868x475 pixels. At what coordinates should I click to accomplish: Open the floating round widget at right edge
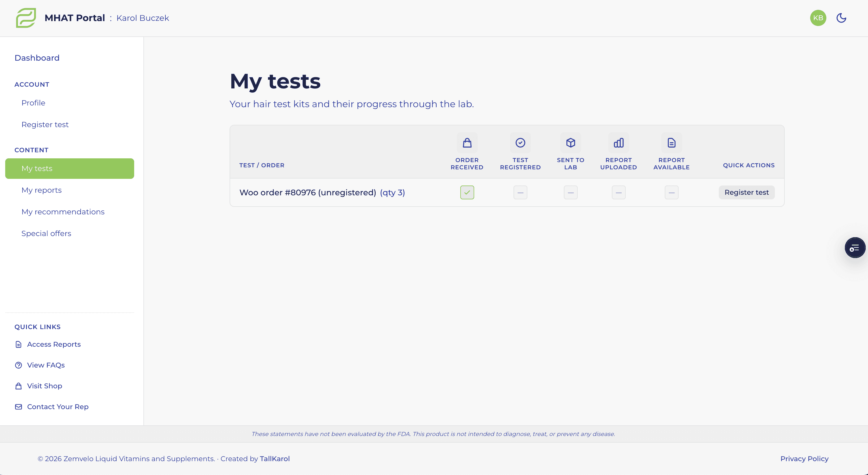[x=854, y=248]
